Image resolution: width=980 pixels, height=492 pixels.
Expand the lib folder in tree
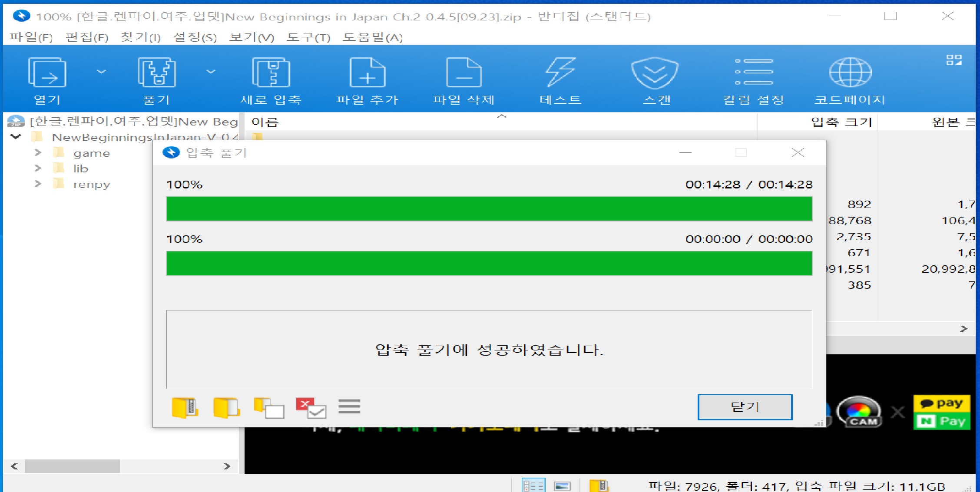[x=38, y=168]
